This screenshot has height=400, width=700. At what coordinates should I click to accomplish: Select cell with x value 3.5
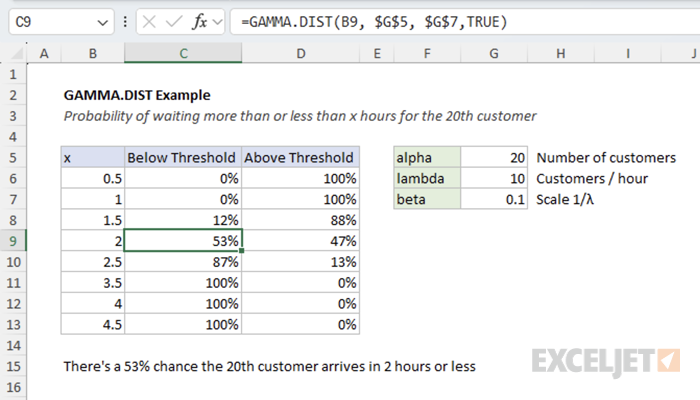pos(93,283)
